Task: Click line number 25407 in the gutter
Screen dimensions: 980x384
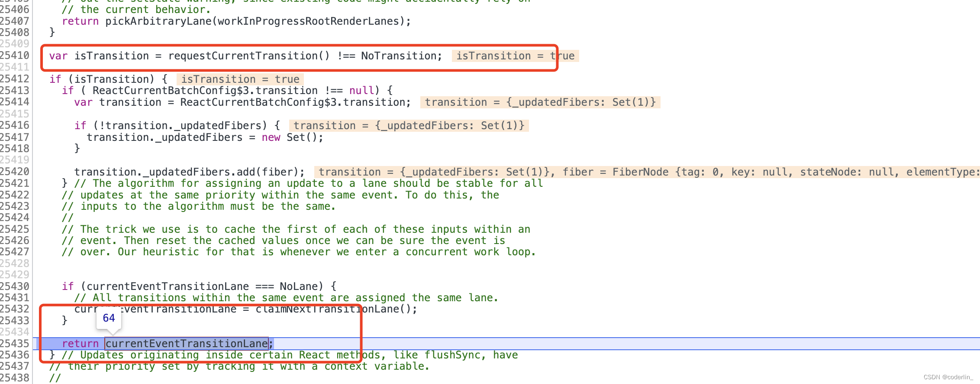Action: pyautogui.click(x=15, y=21)
